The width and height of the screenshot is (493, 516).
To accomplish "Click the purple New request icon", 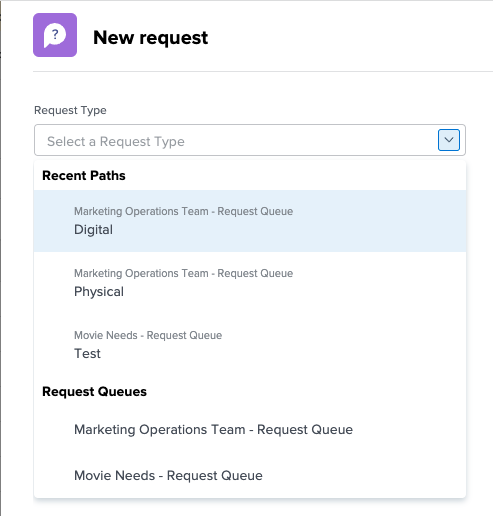I will (55, 35).
